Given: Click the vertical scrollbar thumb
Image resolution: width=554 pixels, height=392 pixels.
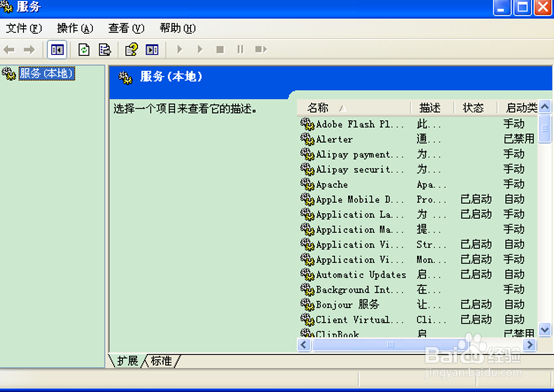Looking at the screenshot, I should pos(545,129).
